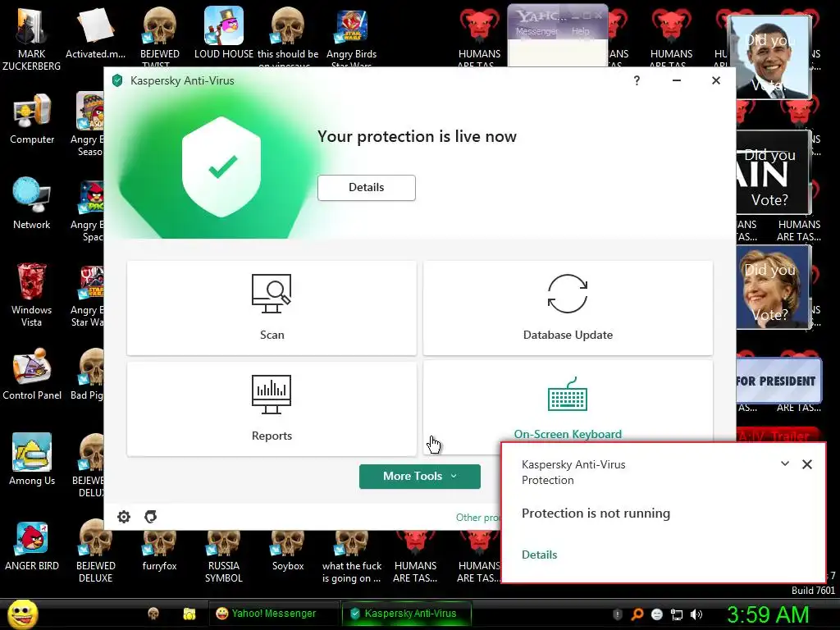Click the orange magnifier tray icon

pos(637,614)
